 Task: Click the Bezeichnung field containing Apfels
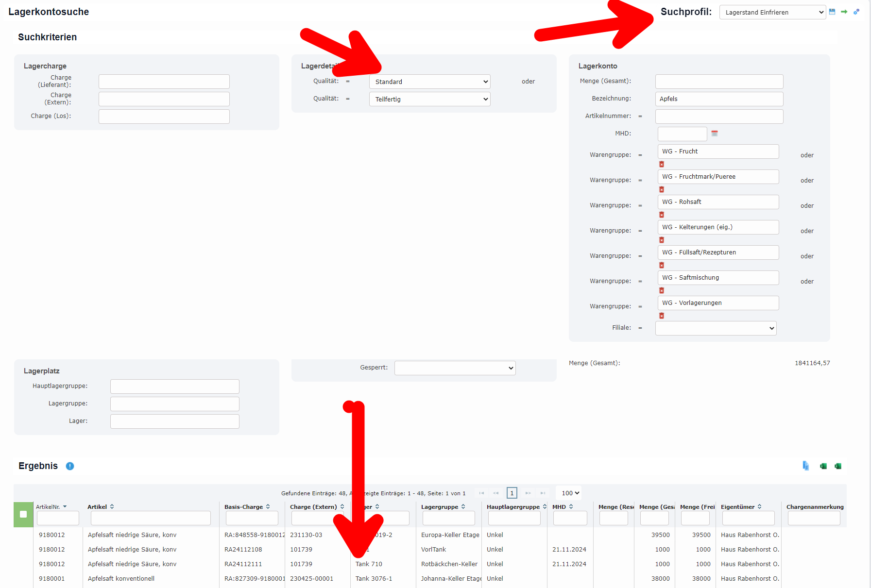(x=719, y=99)
